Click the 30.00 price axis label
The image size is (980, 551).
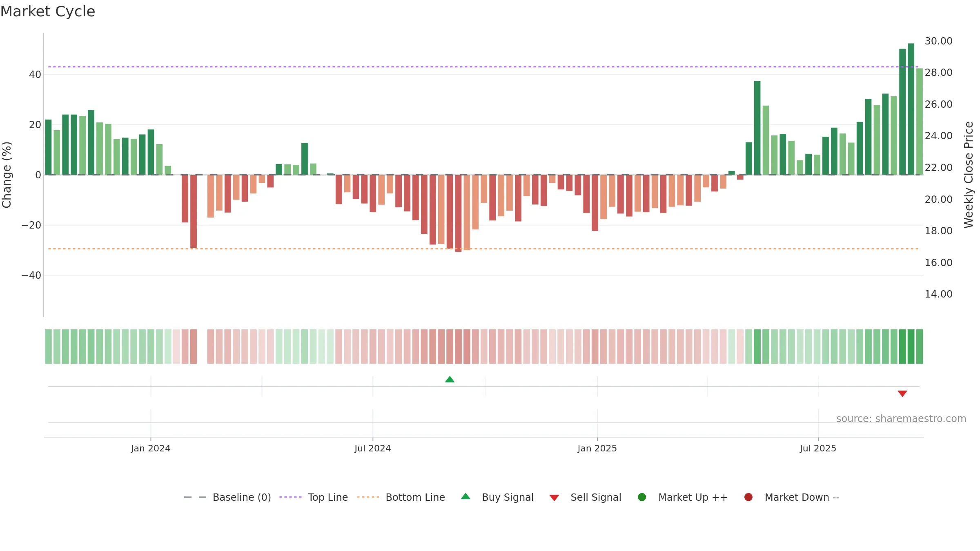[938, 41]
